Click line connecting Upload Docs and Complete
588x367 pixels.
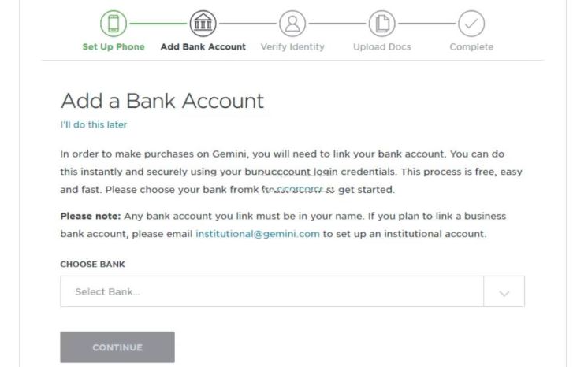tap(426, 24)
